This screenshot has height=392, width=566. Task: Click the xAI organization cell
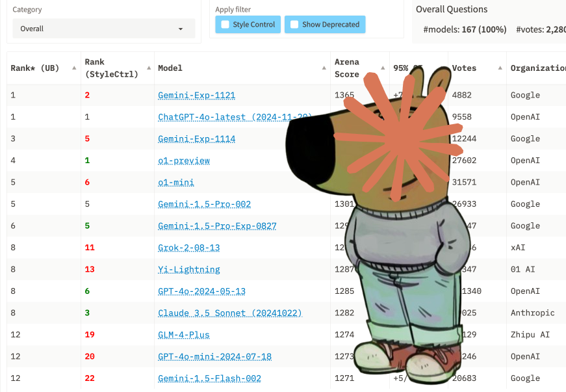click(518, 248)
